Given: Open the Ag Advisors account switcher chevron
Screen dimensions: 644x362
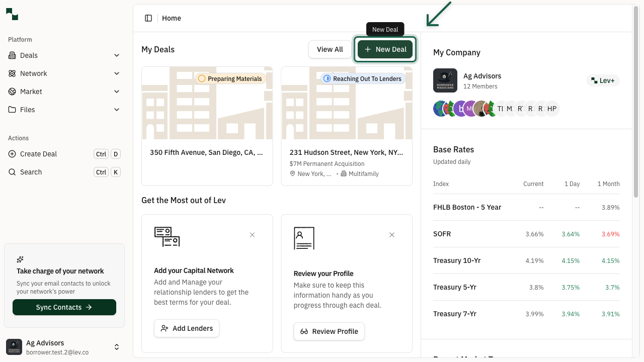Looking at the screenshot, I should coord(117,347).
